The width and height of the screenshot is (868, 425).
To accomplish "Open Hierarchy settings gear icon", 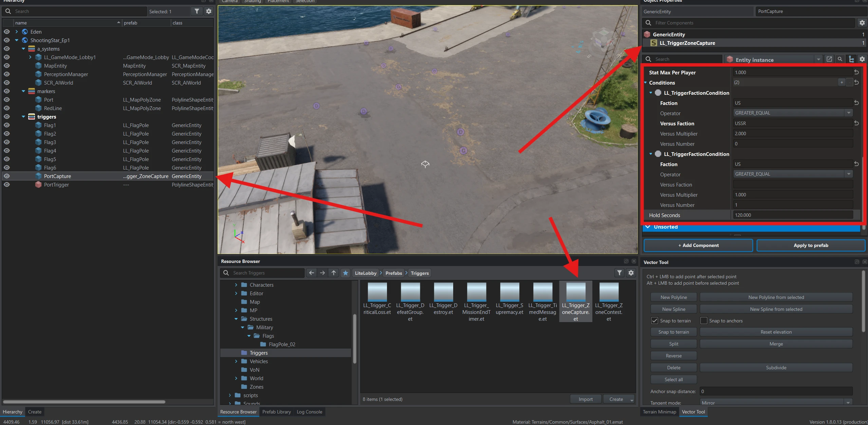I will [209, 11].
